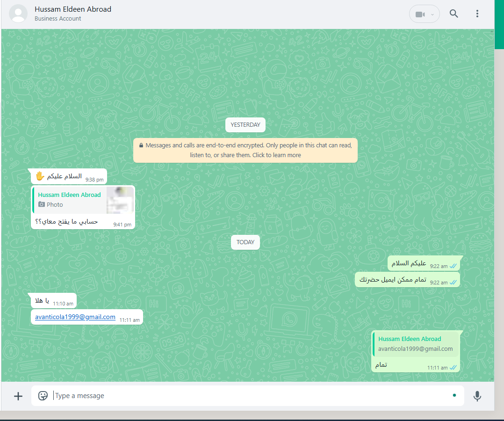Start a video call
The image size is (504, 421).
coord(420,15)
